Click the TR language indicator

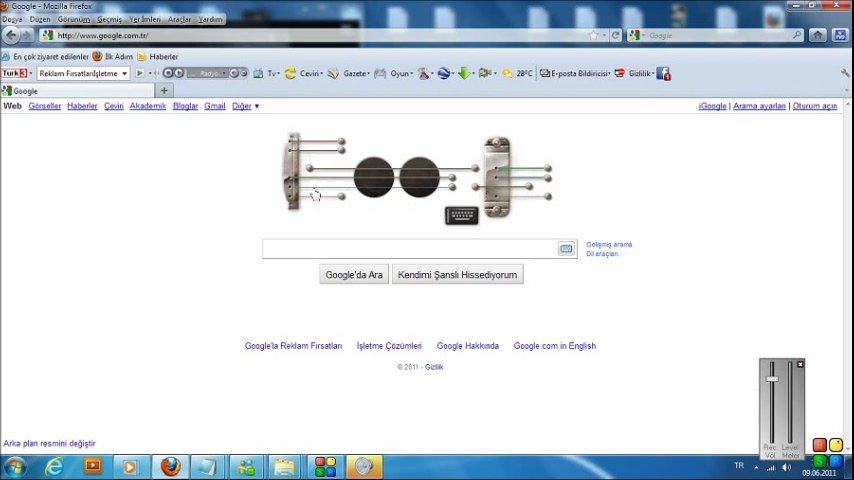(x=739, y=465)
